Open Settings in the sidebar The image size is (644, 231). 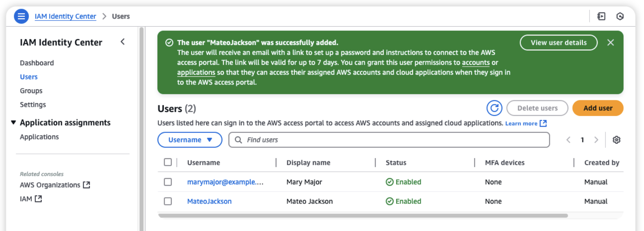pos(33,105)
